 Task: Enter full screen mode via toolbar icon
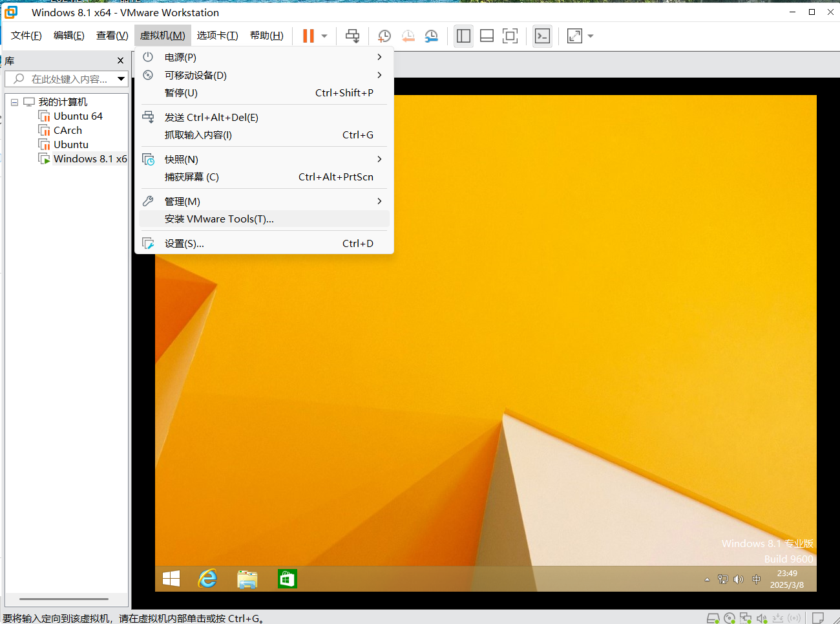510,36
